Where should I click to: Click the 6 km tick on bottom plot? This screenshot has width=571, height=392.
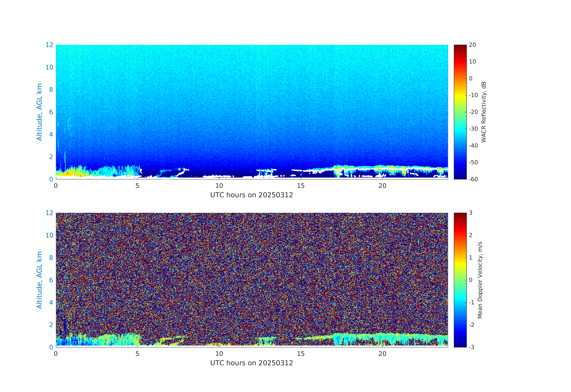coord(51,280)
